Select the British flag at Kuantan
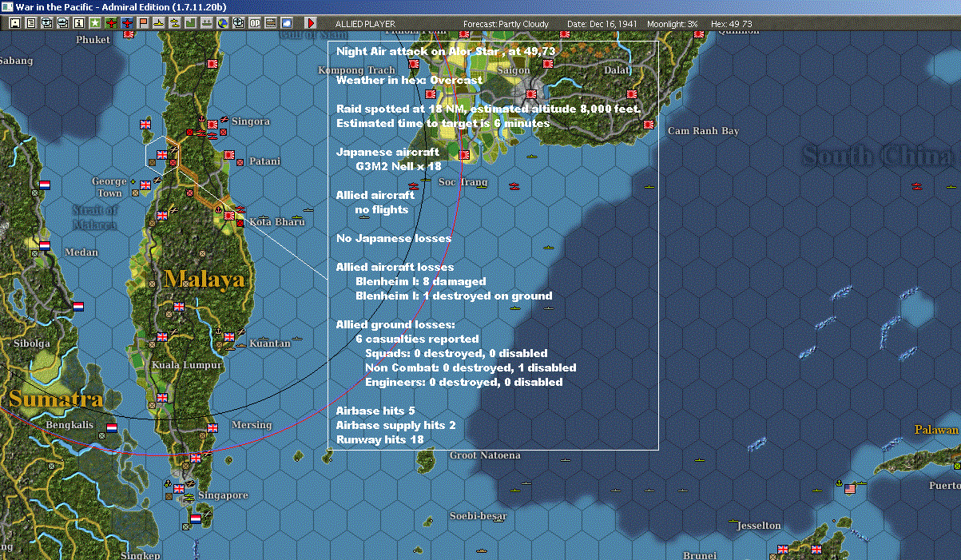 point(231,337)
